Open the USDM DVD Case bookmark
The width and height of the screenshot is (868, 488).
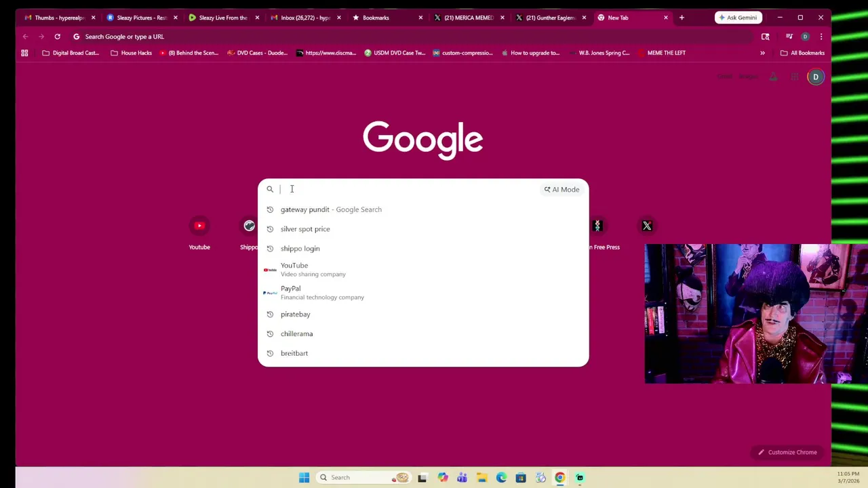395,53
